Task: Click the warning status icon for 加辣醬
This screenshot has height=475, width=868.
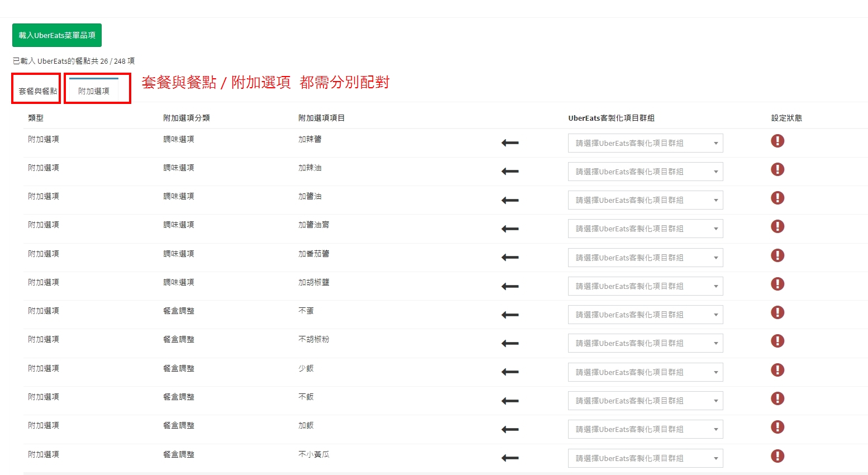Action: click(777, 141)
